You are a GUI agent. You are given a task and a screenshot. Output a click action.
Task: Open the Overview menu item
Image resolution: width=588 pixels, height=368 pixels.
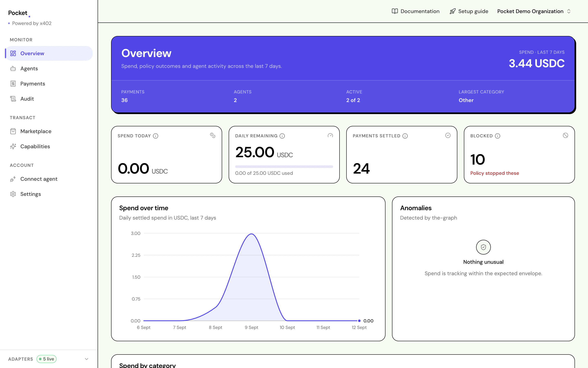coord(49,53)
